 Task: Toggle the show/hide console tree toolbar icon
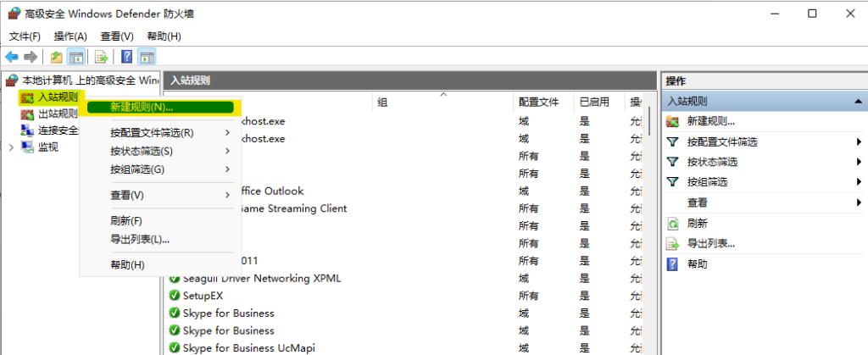pyautogui.click(x=75, y=57)
